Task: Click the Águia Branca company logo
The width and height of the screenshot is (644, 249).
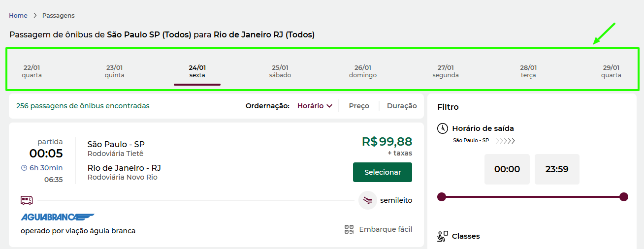Action: (58, 217)
